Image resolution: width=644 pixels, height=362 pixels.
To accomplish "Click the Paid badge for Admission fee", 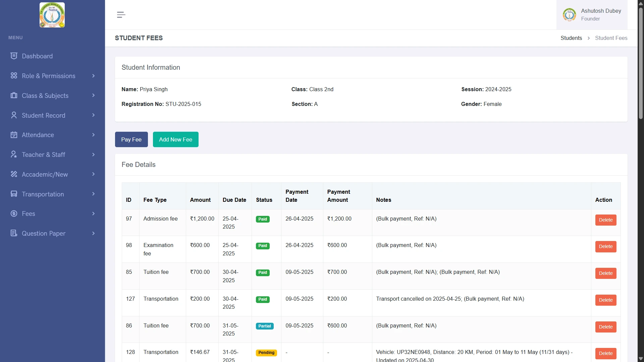I will [263, 219].
